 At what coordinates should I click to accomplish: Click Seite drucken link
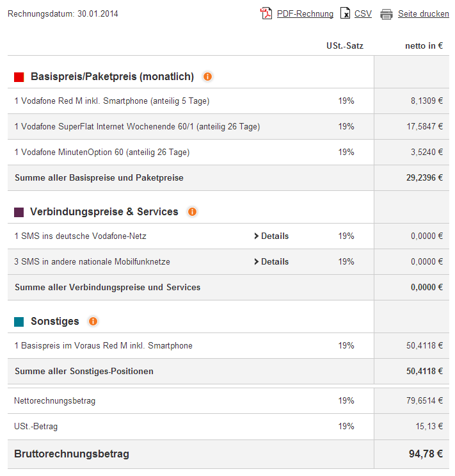[423, 14]
